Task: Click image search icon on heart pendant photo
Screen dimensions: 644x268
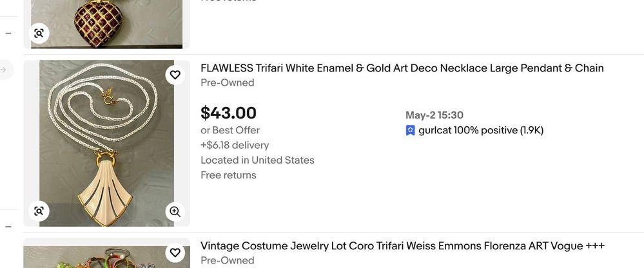Action: [39, 33]
